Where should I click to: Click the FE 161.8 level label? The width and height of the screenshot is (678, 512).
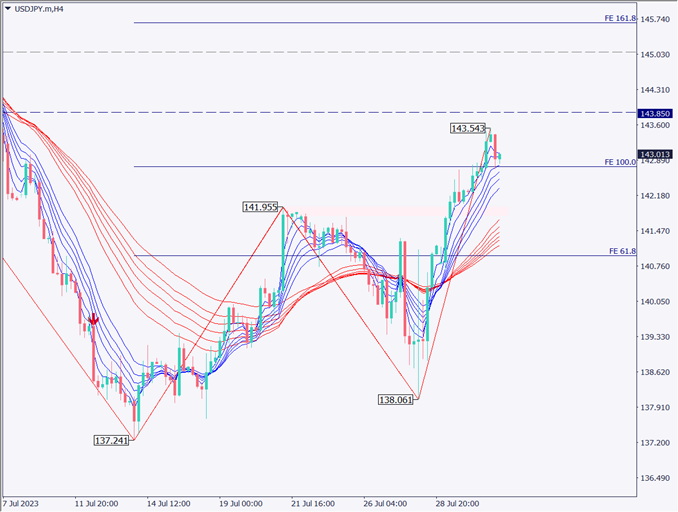(620, 18)
